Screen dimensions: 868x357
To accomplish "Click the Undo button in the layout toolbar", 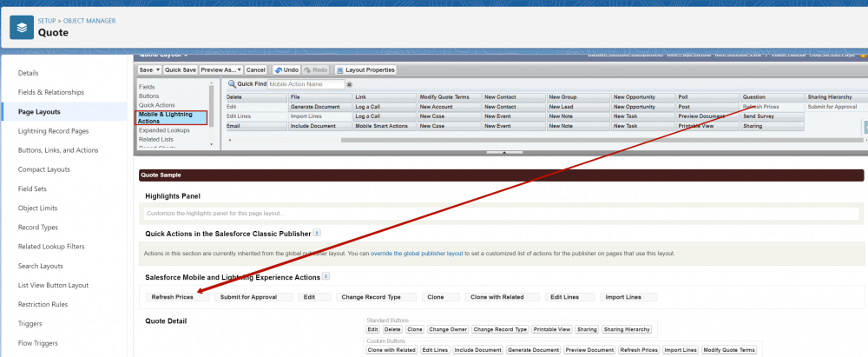I will (x=286, y=70).
